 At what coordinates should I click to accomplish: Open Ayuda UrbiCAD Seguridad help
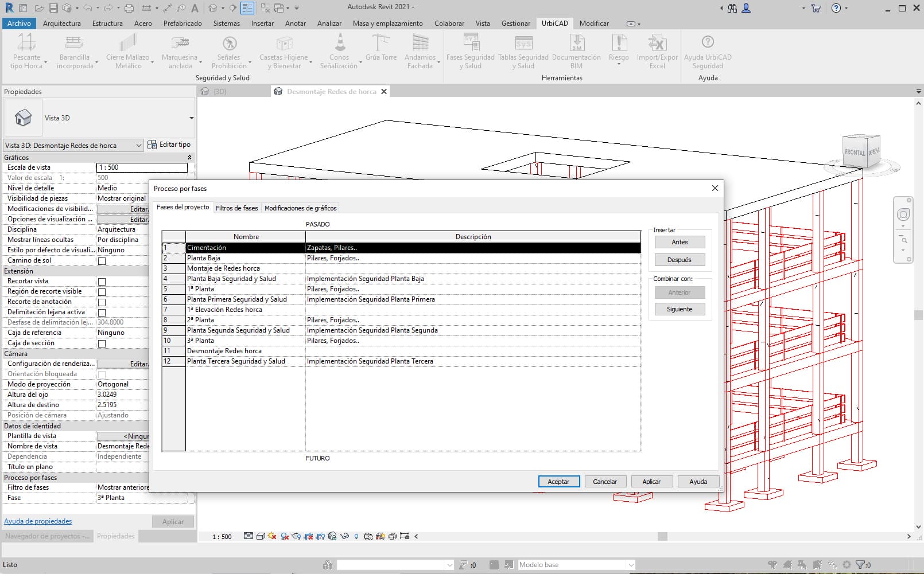point(708,51)
